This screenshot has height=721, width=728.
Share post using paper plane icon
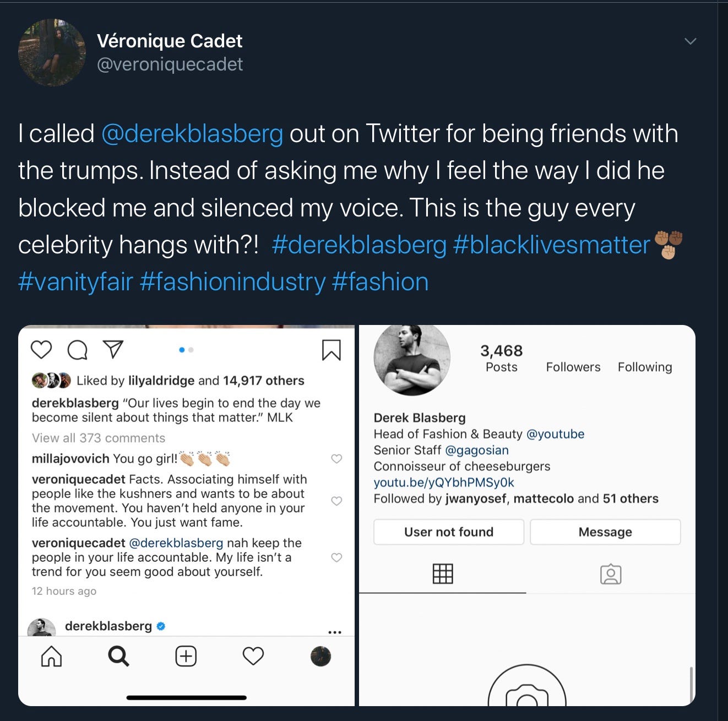(113, 349)
